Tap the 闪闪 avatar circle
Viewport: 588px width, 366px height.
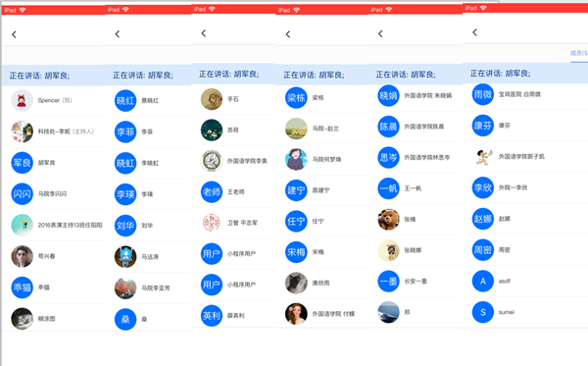click(23, 193)
